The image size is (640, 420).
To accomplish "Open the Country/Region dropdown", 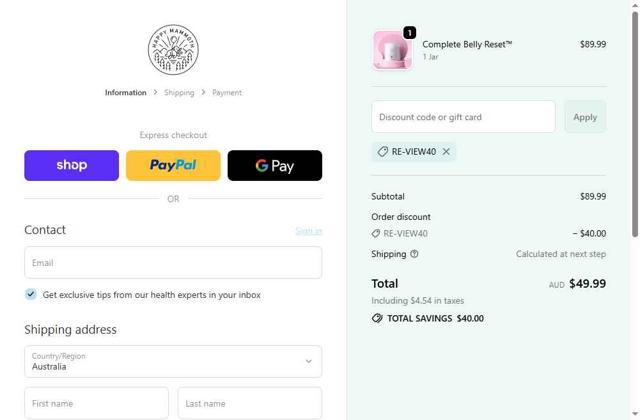I will [173, 361].
